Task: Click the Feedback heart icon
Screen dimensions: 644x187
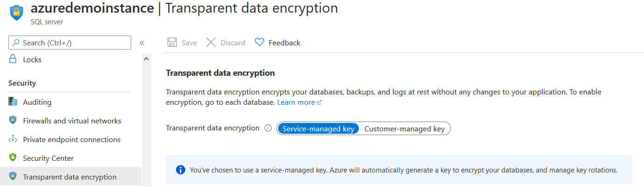Action: coord(259,43)
